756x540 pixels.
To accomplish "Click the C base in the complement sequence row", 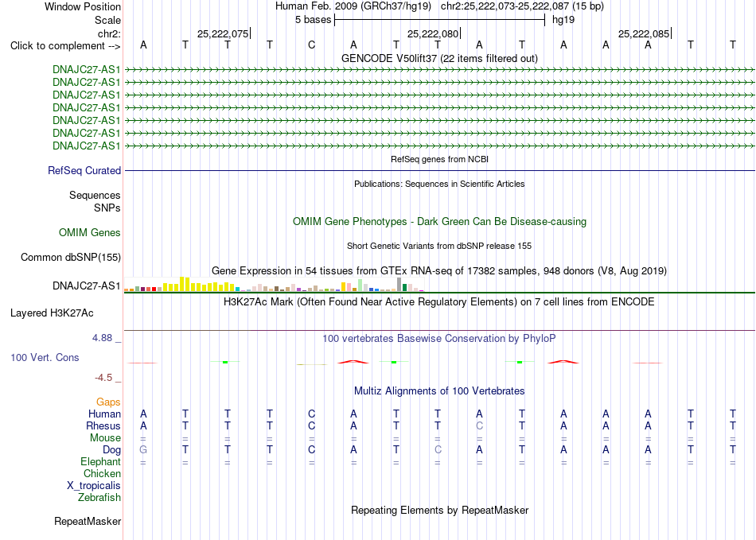I will click(x=311, y=45).
